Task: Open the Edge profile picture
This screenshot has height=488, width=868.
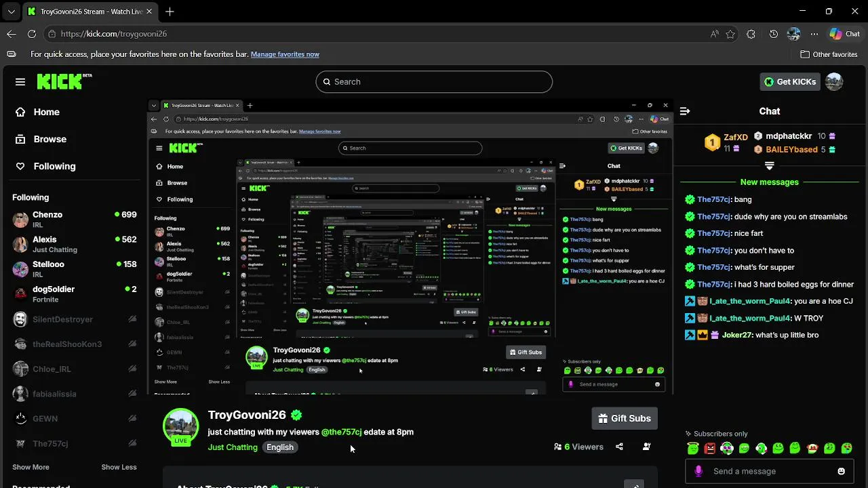Action: click(794, 34)
